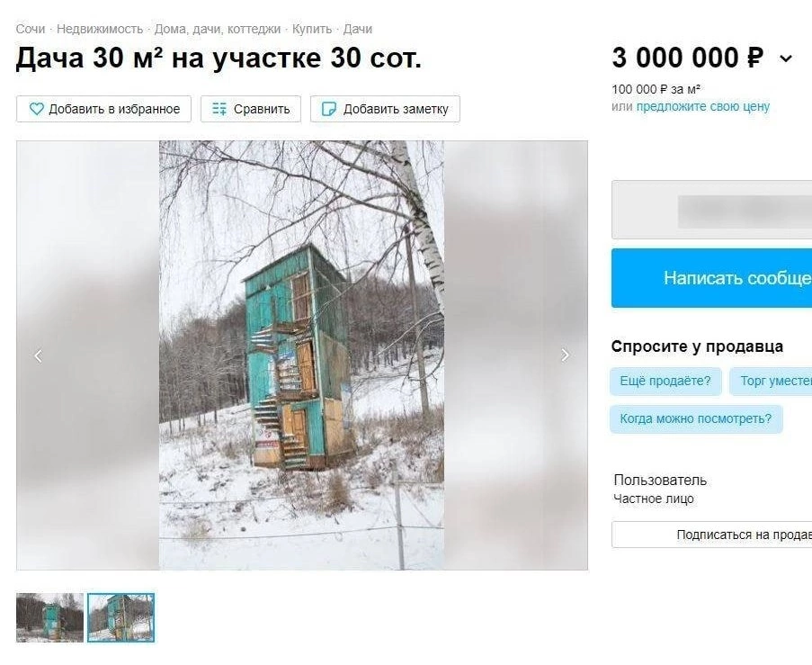Select the second highlighted photo thumbnail

click(121, 618)
